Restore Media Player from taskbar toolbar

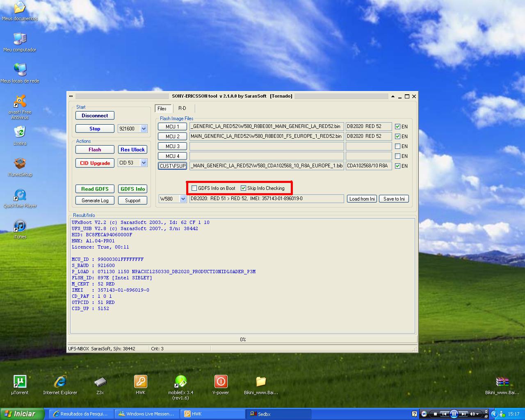click(486, 416)
